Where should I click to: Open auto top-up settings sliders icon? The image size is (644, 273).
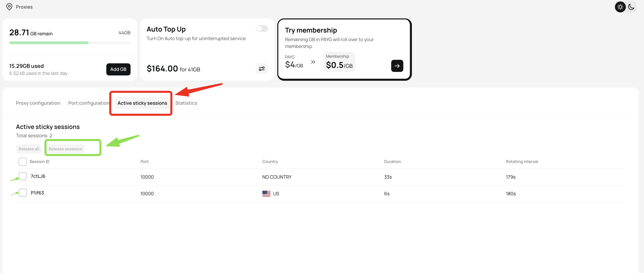[262, 69]
